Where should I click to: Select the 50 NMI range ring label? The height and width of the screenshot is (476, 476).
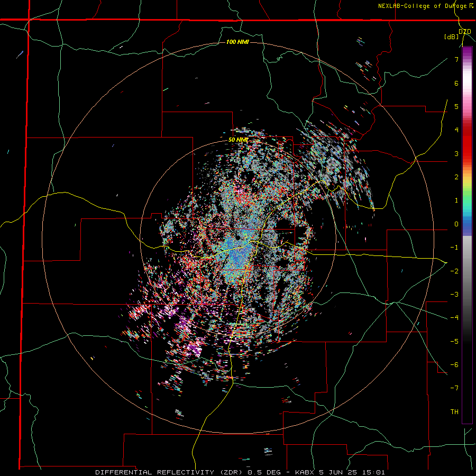click(x=238, y=140)
